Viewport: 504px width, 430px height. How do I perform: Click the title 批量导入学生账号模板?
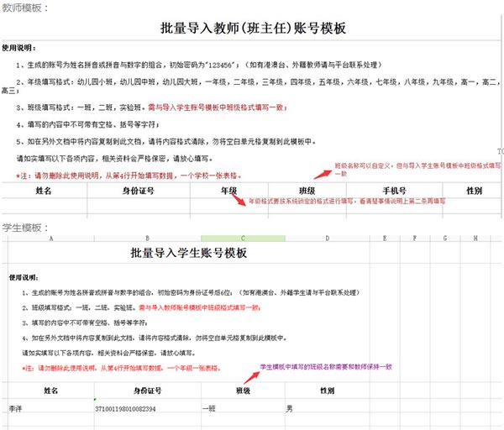[x=189, y=253]
